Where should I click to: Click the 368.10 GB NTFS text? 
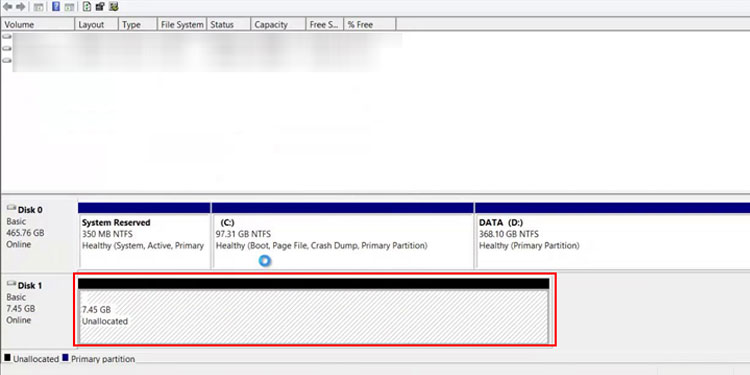pos(509,234)
